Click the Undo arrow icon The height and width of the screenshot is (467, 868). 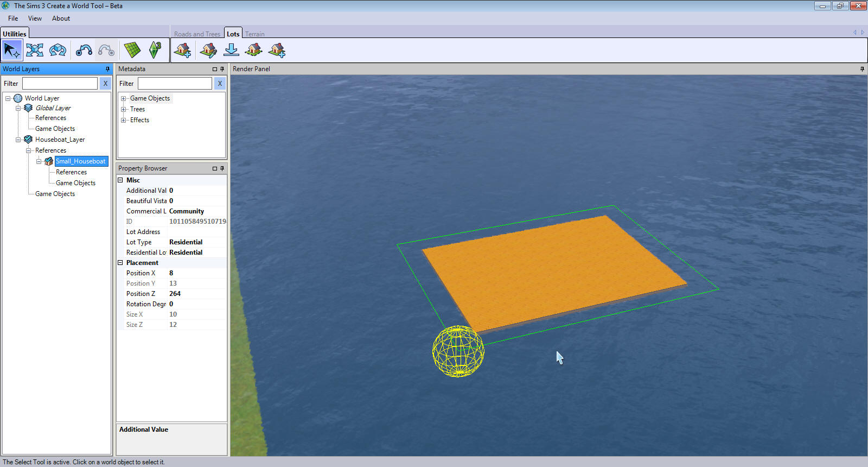click(84, 51)
